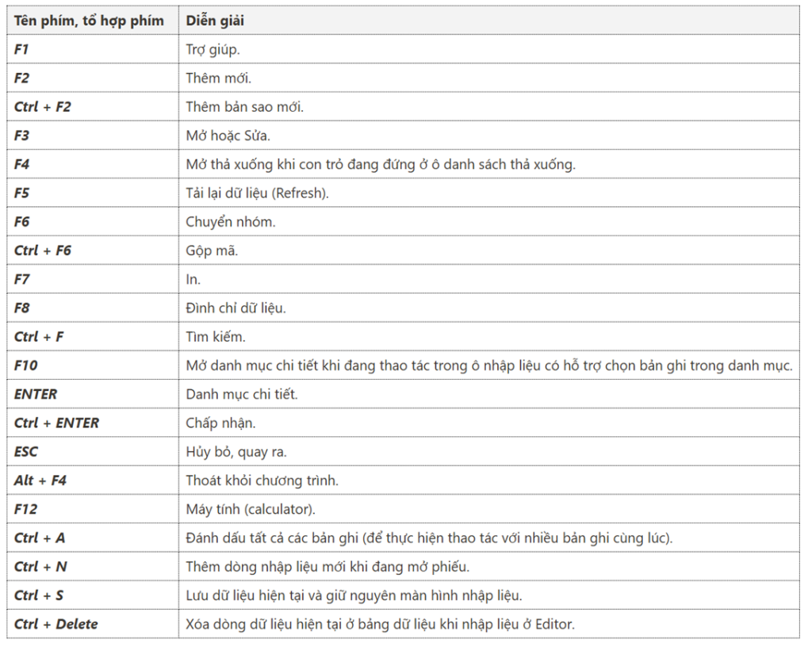Viewport: 812px width, 647px height.
Task: Click "Tải lại dữ liệu (Refresh)." text
Action: (257, 193)
